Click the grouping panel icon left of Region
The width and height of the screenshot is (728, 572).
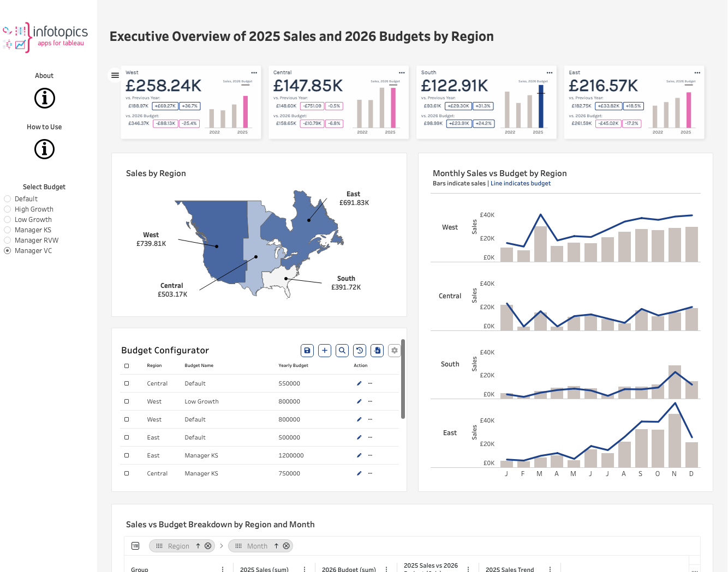pyautogui.click(x=136, y=546)
